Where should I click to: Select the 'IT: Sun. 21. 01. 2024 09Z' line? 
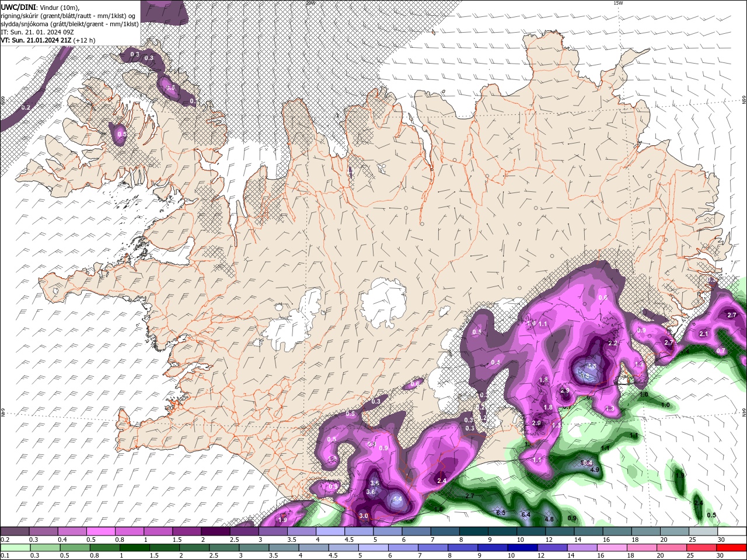tap(37, 32)
